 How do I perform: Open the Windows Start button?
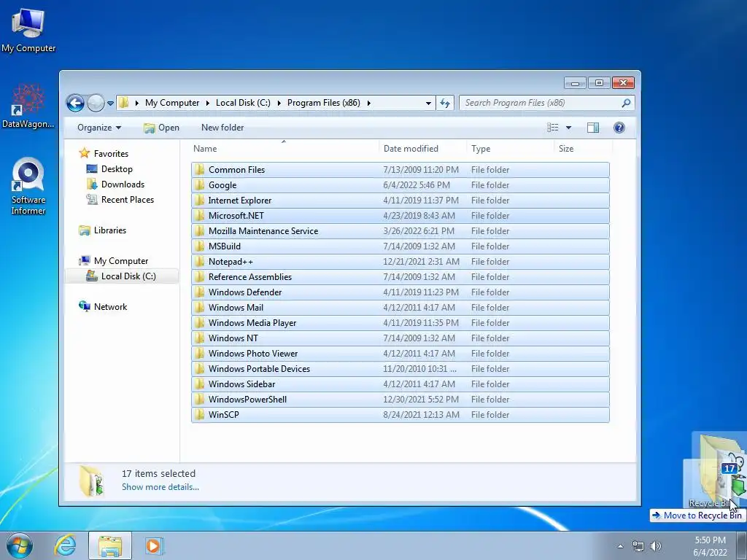pos(19,545)
